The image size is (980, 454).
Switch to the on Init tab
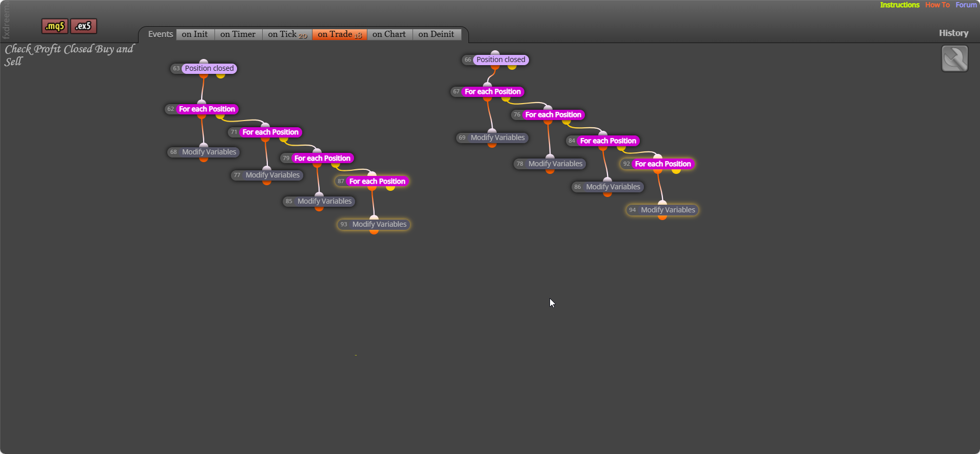point(195,34)
